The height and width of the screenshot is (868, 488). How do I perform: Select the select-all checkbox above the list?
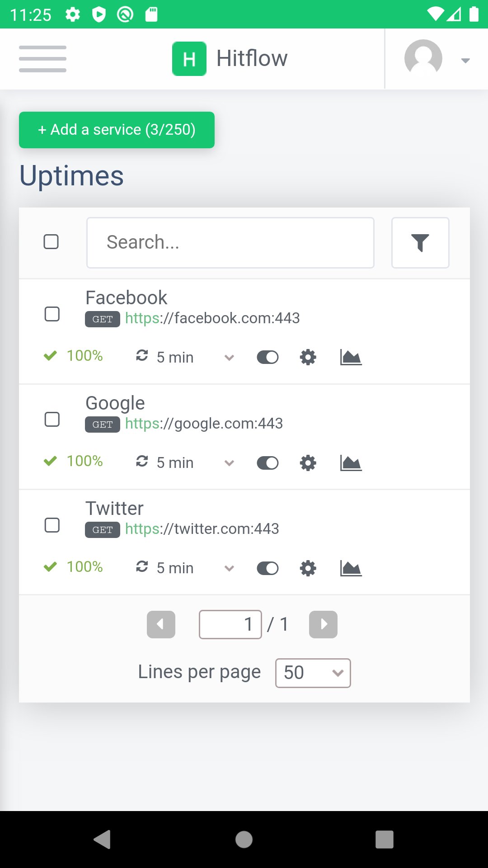(52, 242)
